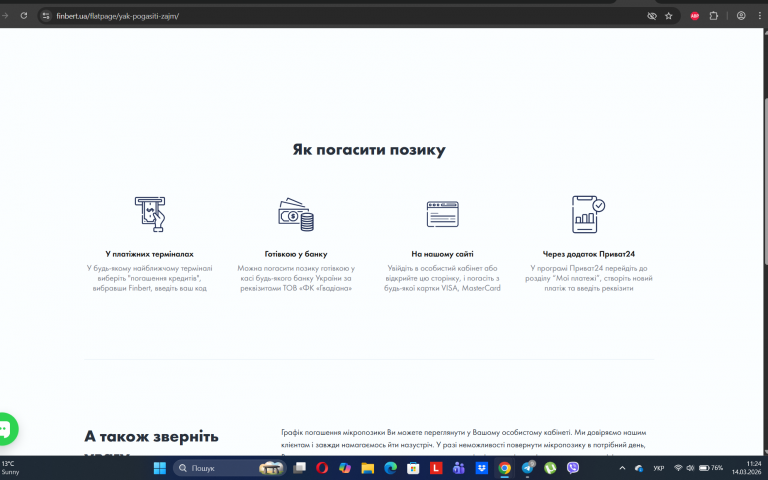The height and width of the screenshot is (480, 768).
Task: Click description 'Увійдіть в особистий кабінет'
Action: click(x=442, y=278)
